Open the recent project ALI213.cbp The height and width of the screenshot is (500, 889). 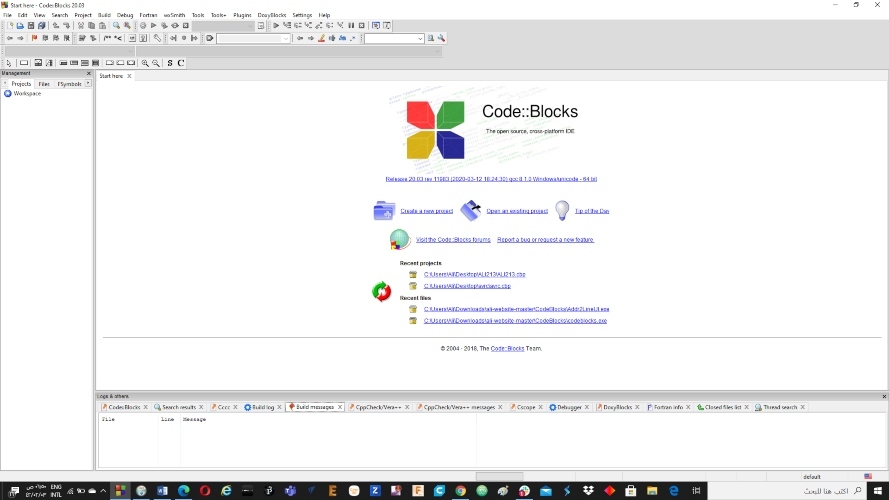pyautogui.click(x=475, y=274)
